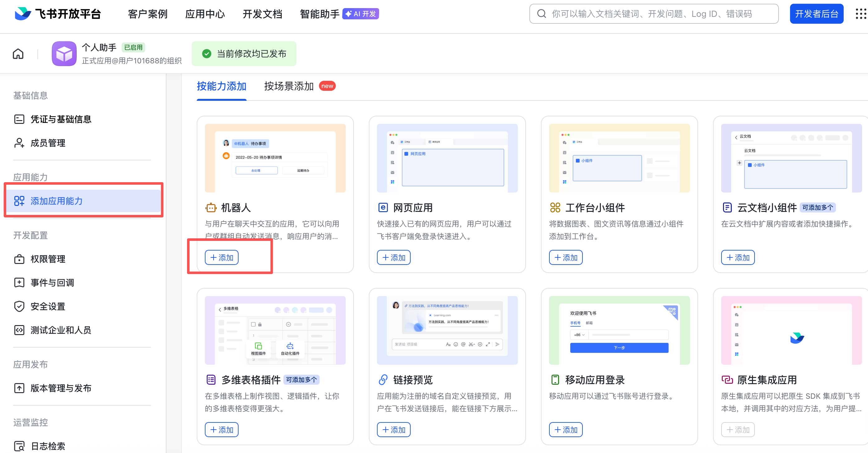Click the 个人助手 purple app icon

pyautogui.click(x=64, y=53)
